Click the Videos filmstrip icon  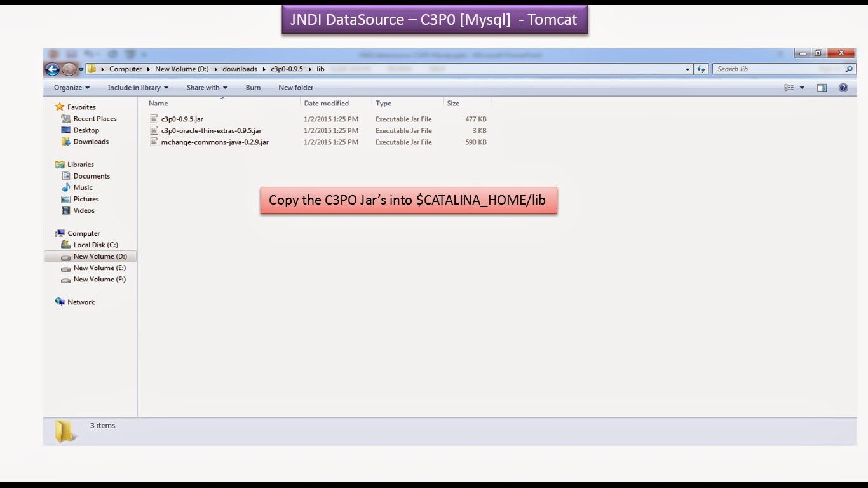tap(65, 210)
